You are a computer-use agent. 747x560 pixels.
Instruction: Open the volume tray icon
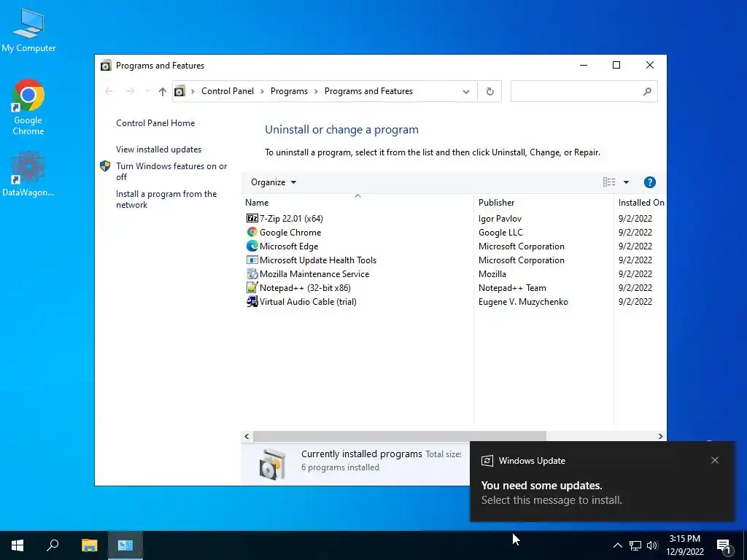pos(652,545)
